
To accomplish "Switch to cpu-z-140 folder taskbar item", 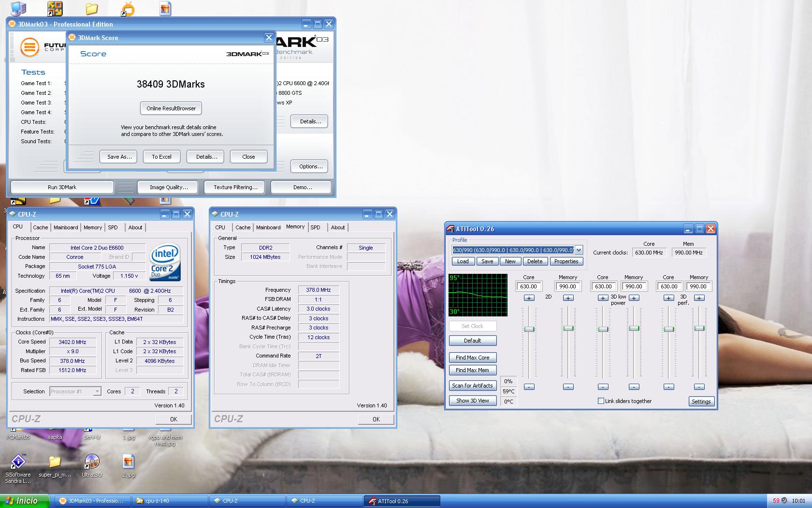I will pyautogui.click(x=169, y=501).
